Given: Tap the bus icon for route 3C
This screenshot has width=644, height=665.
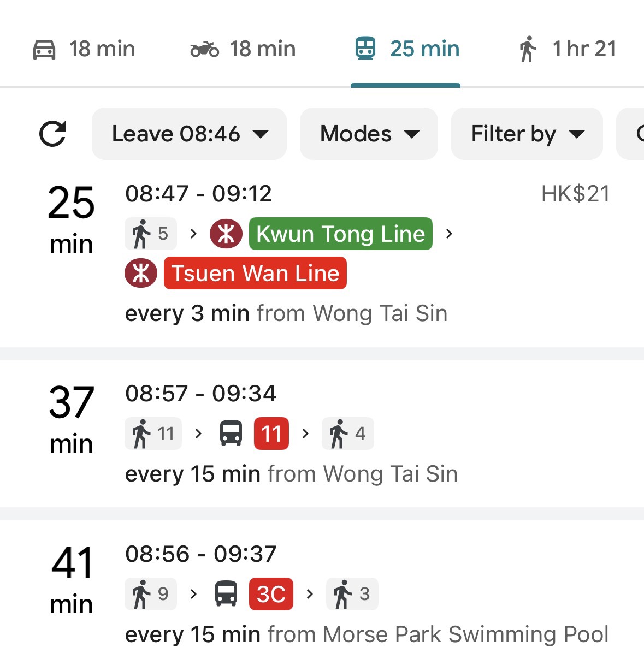Looking at the screenshot, I should [x=226, y=593].
